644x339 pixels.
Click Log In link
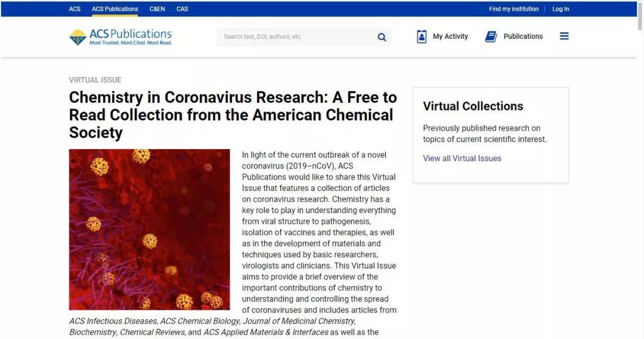click(561, 8)
